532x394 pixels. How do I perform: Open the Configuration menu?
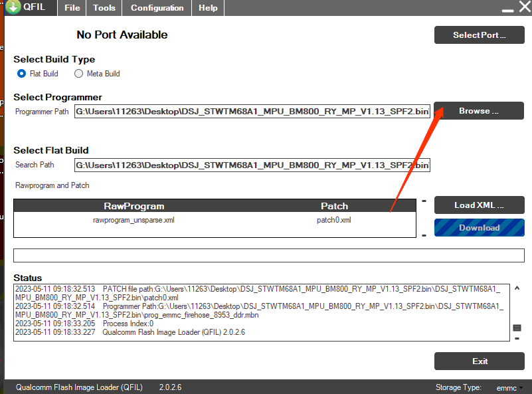click(x=157, y=8)
